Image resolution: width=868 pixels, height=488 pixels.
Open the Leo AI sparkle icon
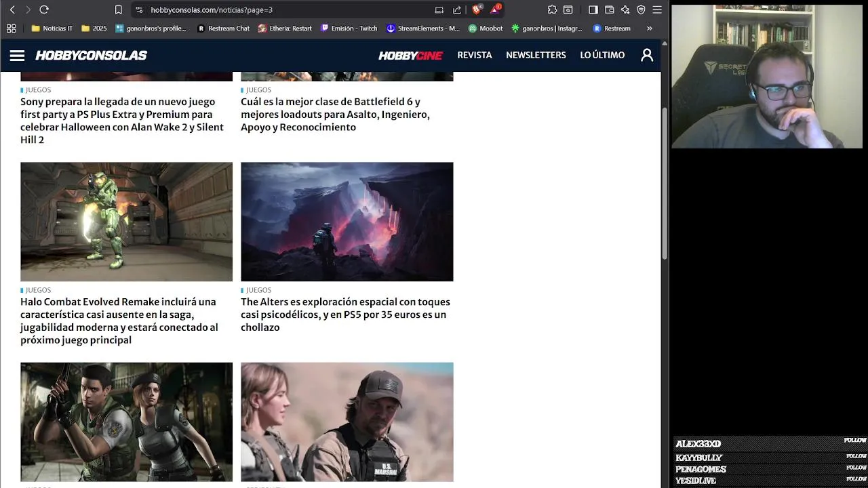(x=625, y=9)
